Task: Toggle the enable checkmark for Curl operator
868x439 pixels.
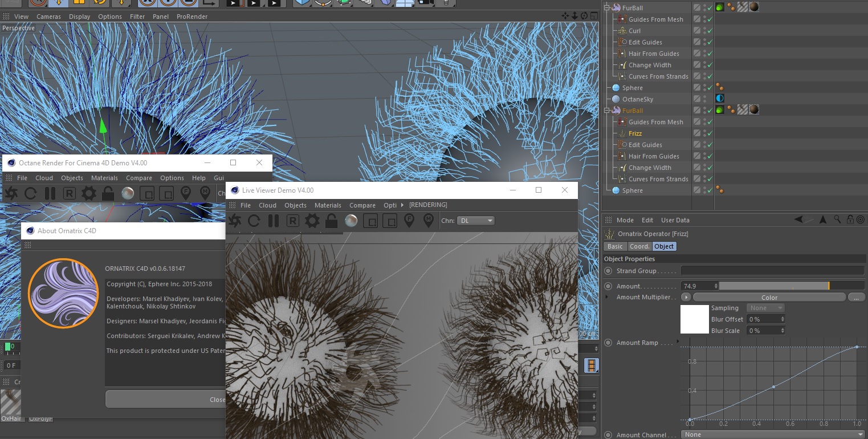Action: [710, 31]
